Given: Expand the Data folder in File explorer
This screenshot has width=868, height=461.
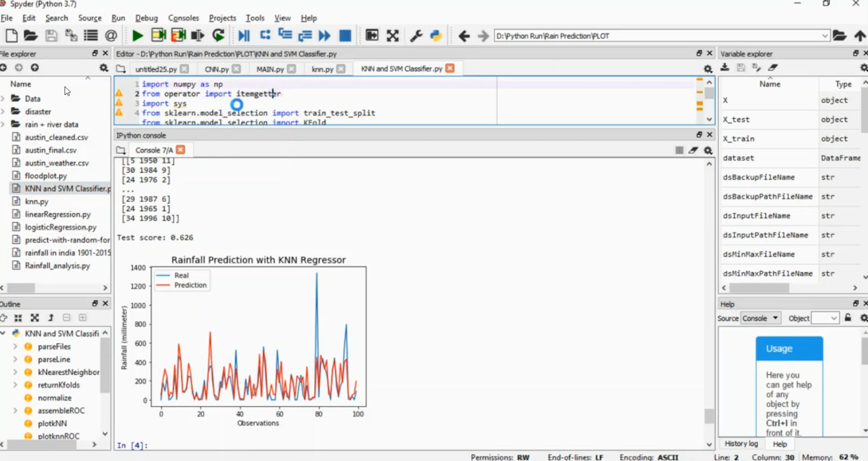Looking at the screenshot, I should click(3, 98).
